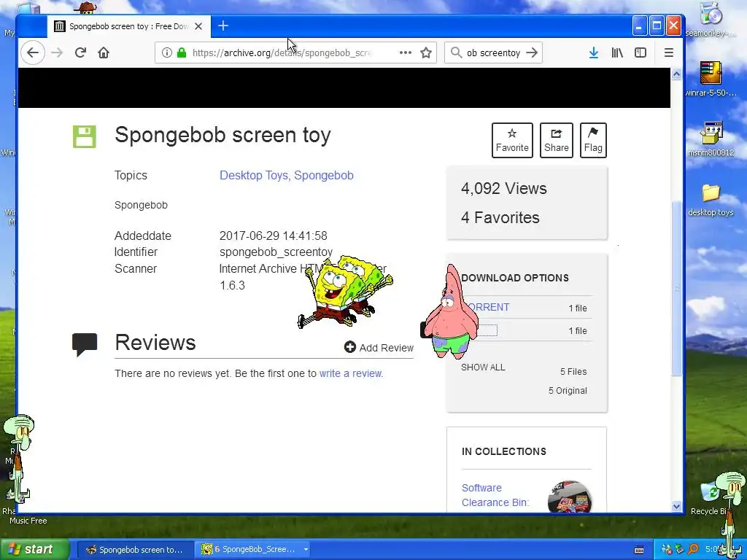Open the winrar-5-50 desktop icon

(x=711, y=79)
